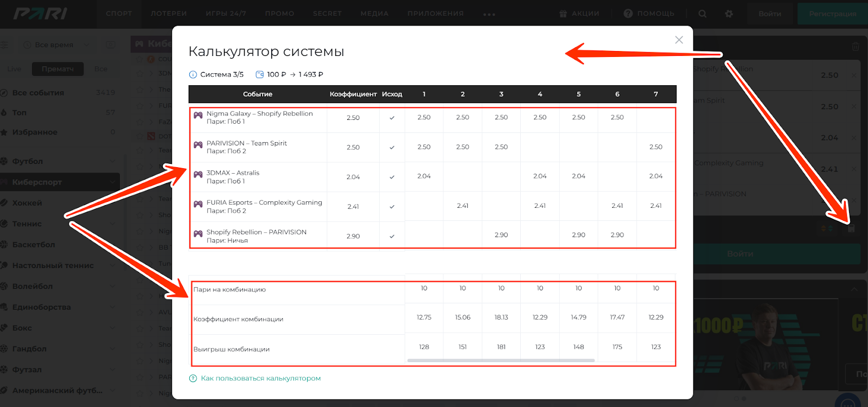Open the Как пользоваться калькулятором link
Viewport: 868px width, 407px height.
pyautogui.click(x=260, y=378)
